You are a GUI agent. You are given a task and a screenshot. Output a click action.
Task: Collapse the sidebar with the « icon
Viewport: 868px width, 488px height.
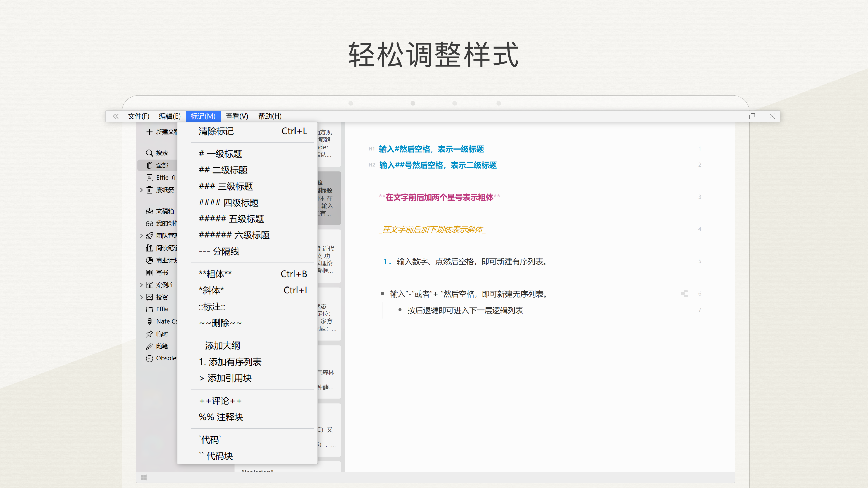click(x=116, y=116)
